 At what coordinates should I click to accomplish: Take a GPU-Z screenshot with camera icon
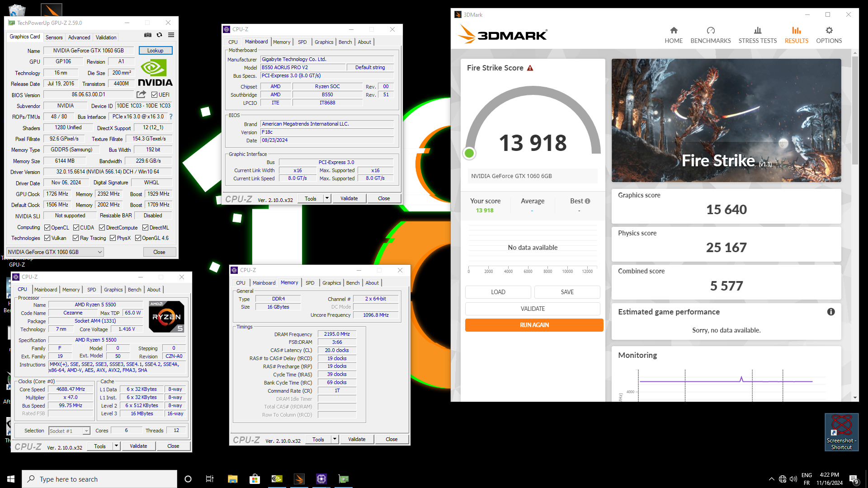tap(148, 35)
